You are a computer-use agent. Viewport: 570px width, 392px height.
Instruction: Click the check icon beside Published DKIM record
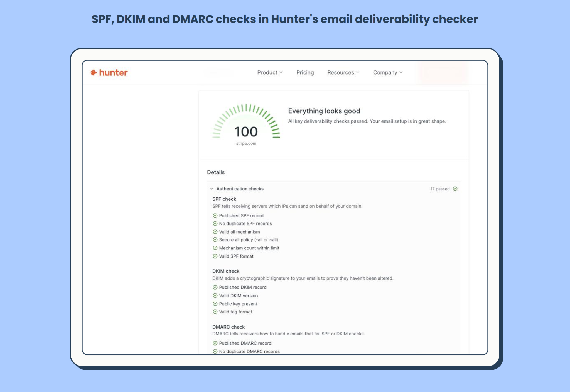coord(215,287)
